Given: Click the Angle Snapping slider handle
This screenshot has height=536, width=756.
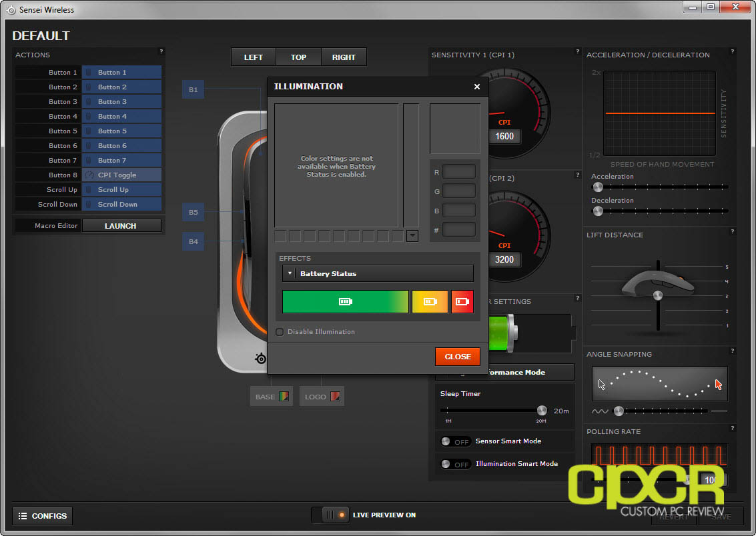Looking at the screenshot, I should tap(619, 411).
